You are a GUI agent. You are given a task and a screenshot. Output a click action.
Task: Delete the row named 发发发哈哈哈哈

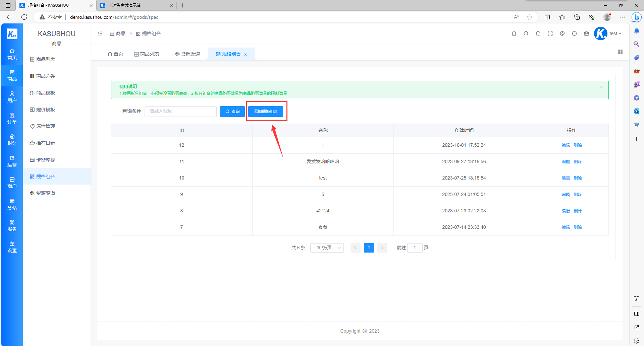[578, 162]
